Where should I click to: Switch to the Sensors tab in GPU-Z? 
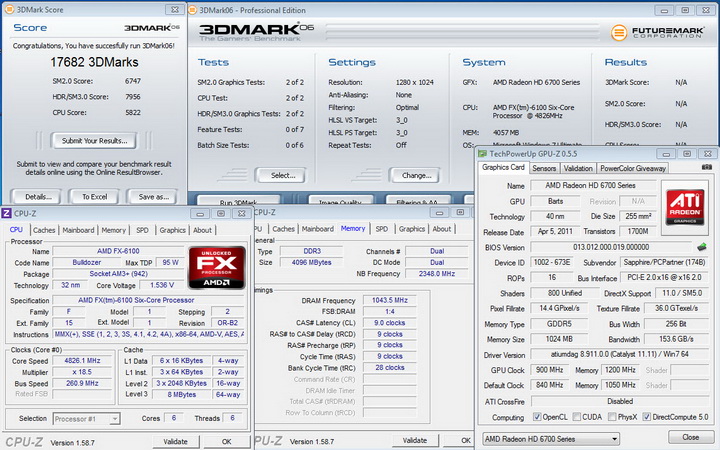point(544,168)
